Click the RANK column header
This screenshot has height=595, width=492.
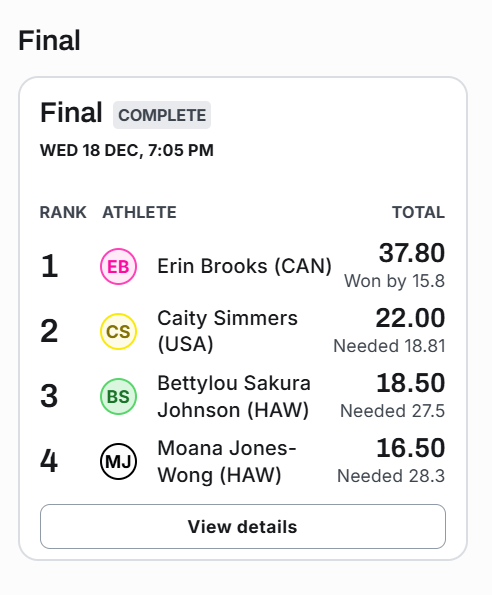point(63,212)
